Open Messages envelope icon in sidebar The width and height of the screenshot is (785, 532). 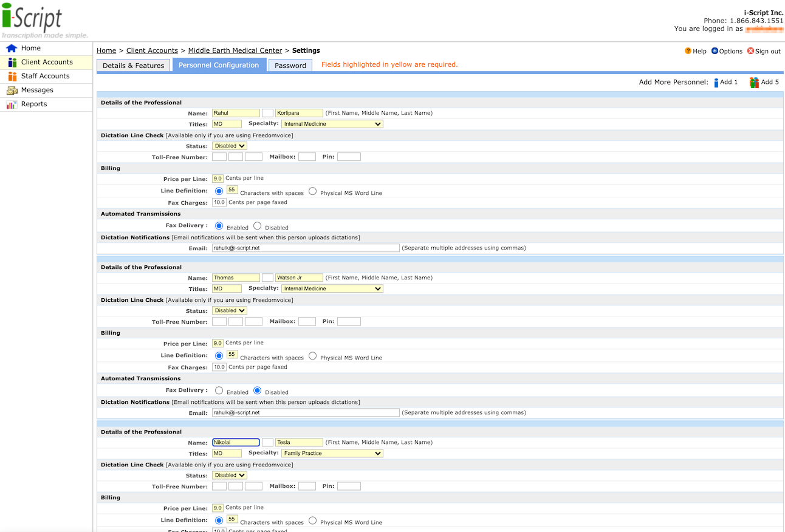point(12,90)
